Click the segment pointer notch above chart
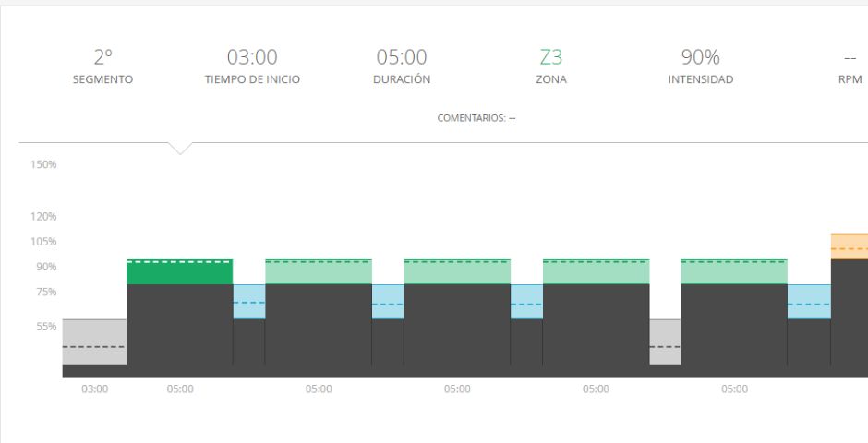Image resolution: width=868 pixels, height=443 pixels. tap(180, 149)
